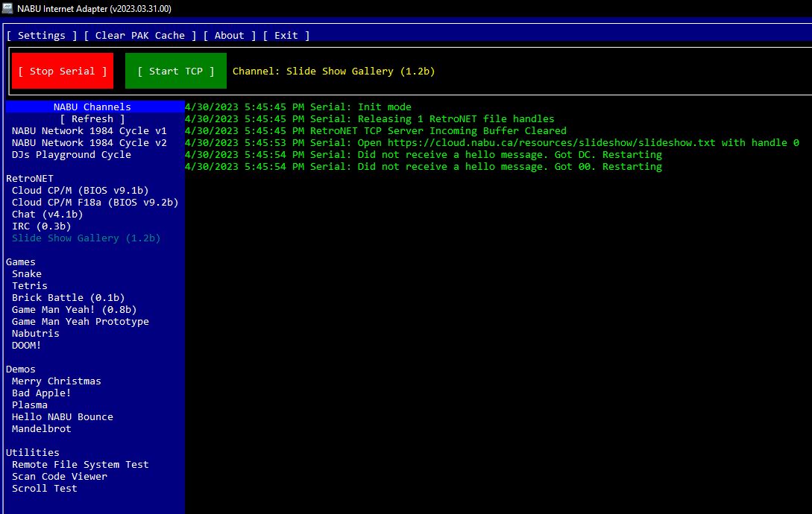
Task: Click the slideshow.txt open log line
Action: (x=492, y=142)
